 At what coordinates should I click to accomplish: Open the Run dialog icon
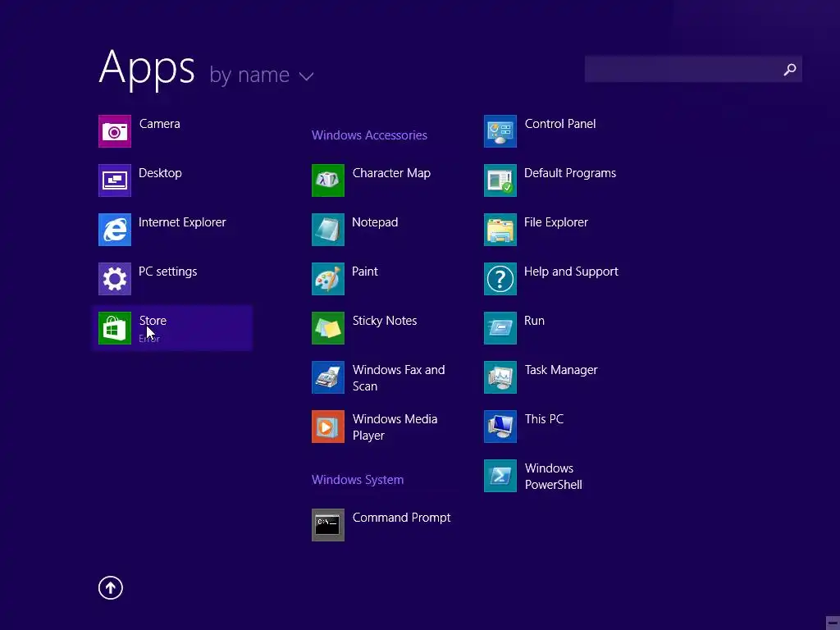(x=500, y=328)
